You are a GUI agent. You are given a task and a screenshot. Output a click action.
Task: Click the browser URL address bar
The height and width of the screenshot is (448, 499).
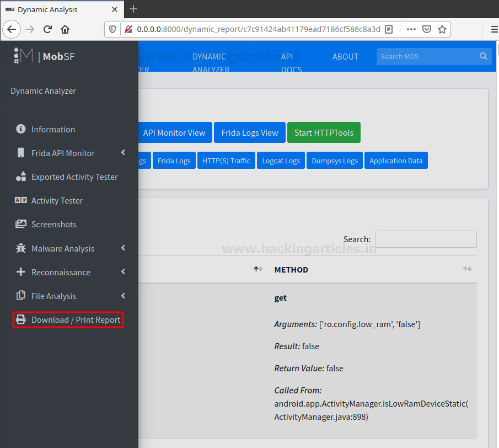click(259, 29)
